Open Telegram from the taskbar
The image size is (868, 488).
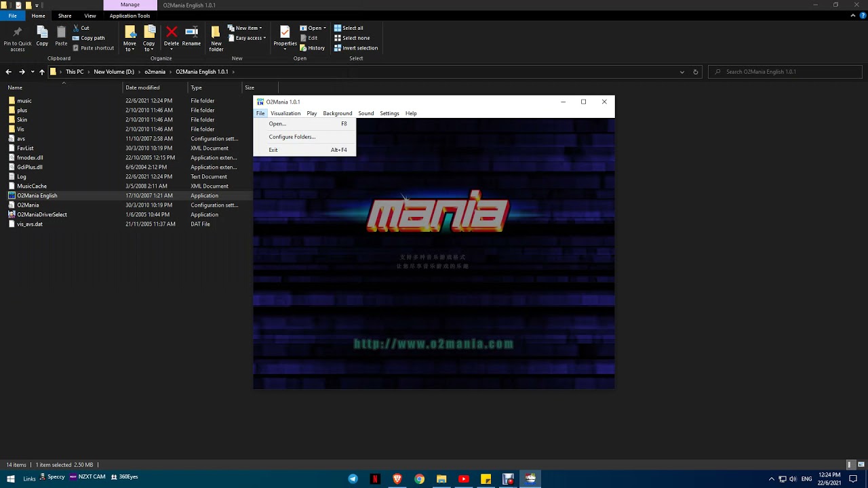353,479
